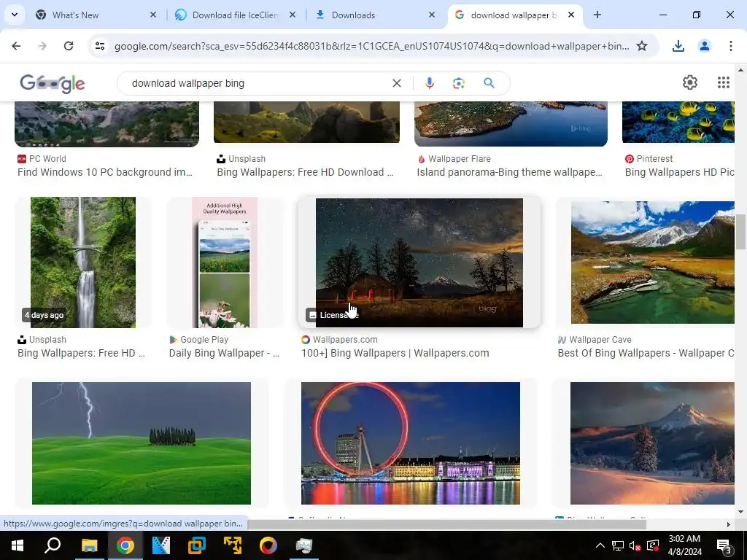Open the tab search dropdown arrow
Viewport: 747px width, 560px height.
coord(15,15)
